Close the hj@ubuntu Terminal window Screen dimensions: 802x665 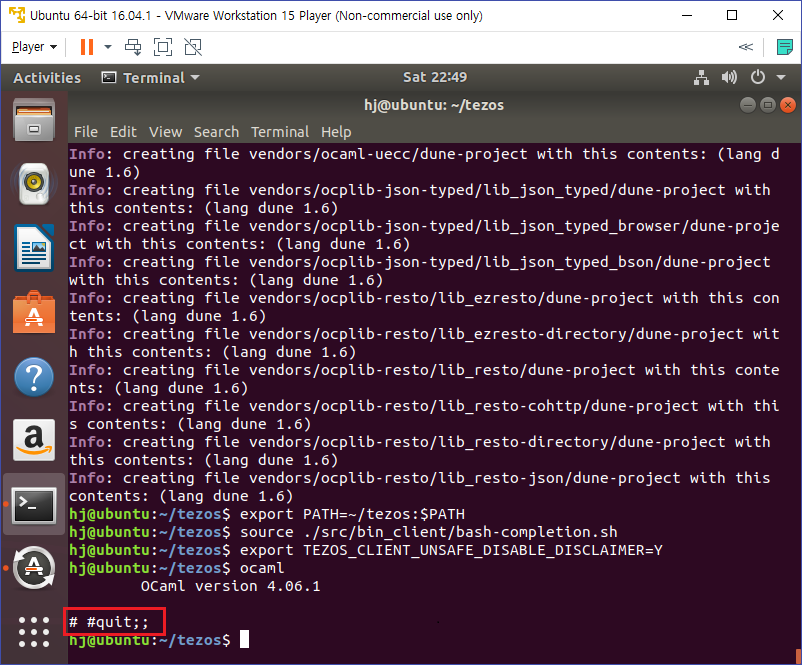pos(788,105)
